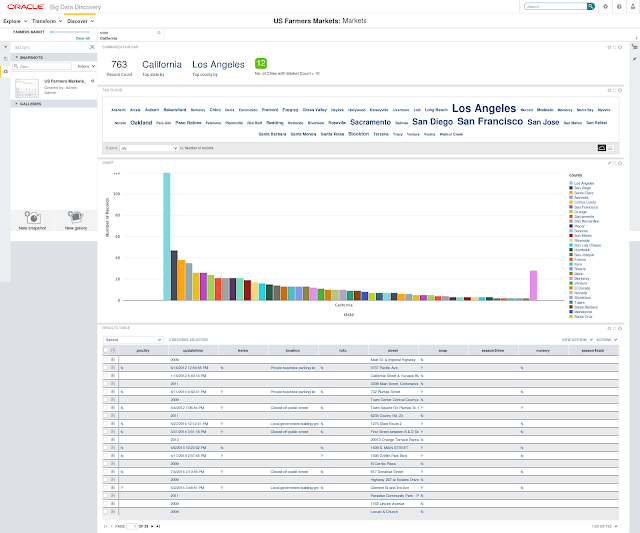
Task: Select the camera snapshots sidebar icon
Action: pos(6,71)
